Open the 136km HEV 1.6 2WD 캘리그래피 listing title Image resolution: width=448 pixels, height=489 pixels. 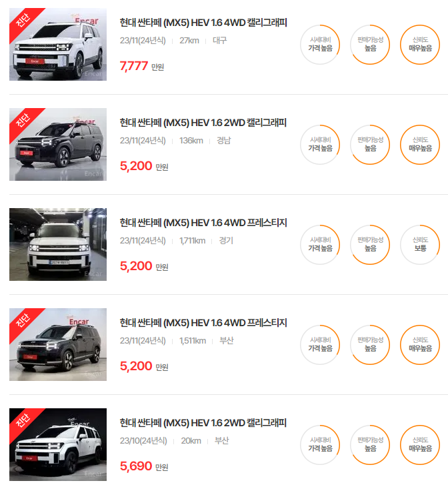(x=203, y=123)
